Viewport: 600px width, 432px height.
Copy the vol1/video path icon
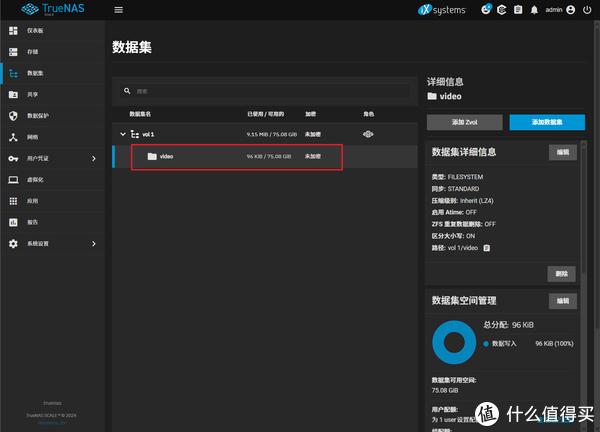(487, 248)
